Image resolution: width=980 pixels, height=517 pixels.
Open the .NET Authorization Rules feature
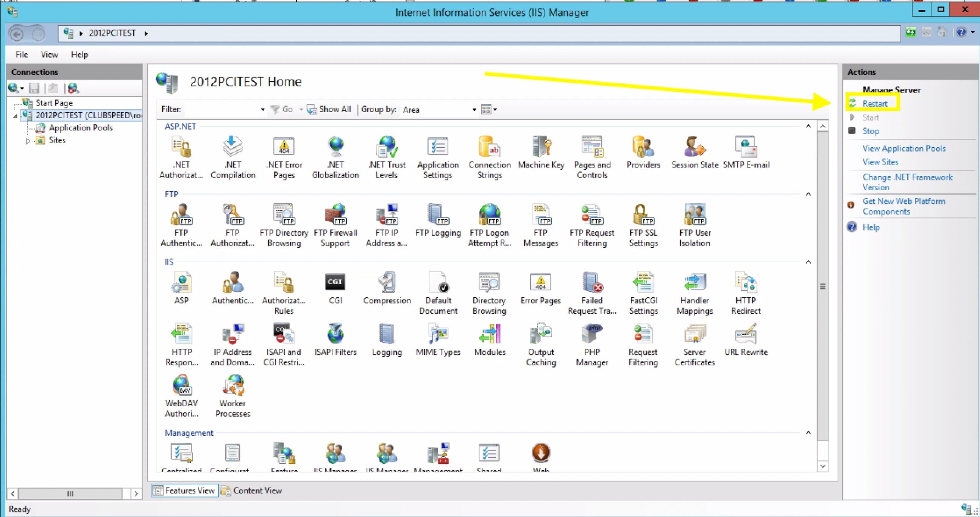coord(181,157)
